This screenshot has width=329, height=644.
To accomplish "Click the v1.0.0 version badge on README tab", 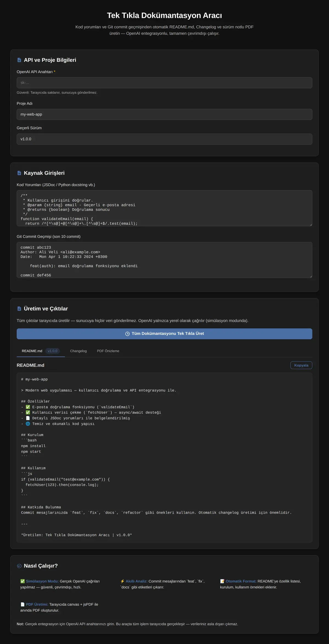I will point(52,351).
